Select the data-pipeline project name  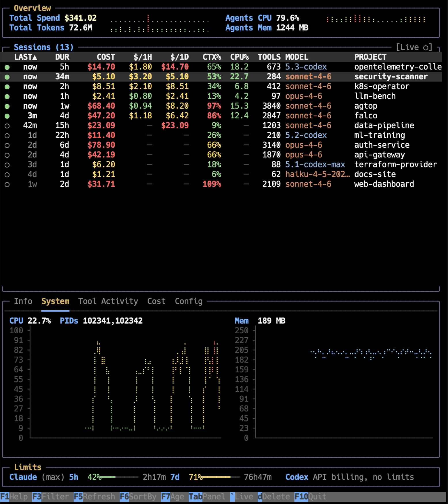384,126
